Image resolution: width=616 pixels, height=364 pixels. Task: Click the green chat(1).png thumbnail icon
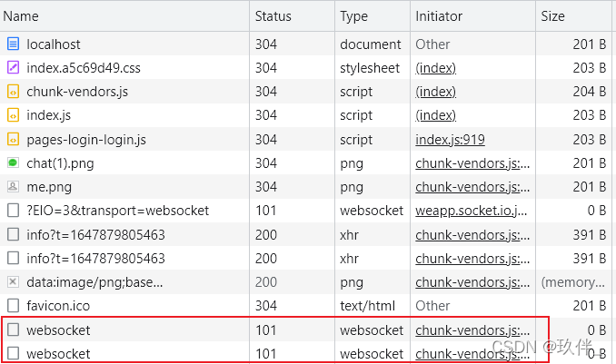pyautogui.click(x=13, y=162)
